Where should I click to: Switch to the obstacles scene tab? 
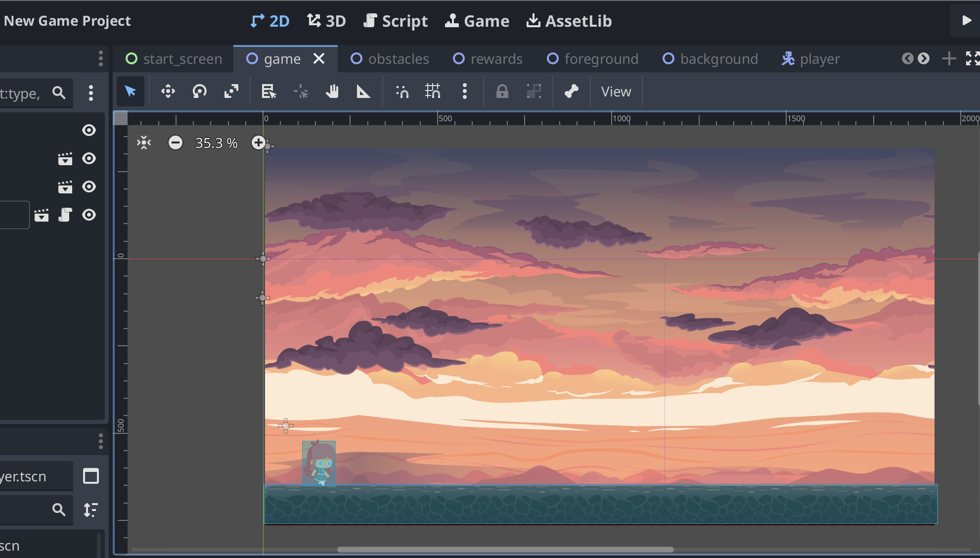click(x=390, y=59)
